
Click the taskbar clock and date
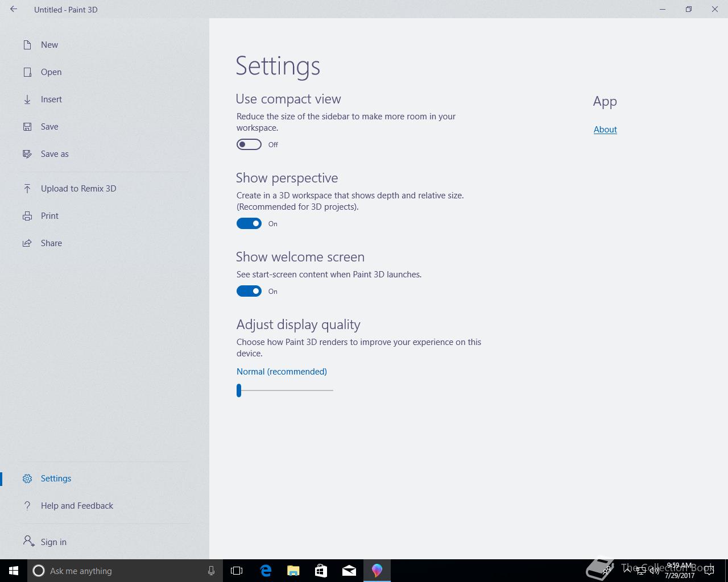[680, 571]
